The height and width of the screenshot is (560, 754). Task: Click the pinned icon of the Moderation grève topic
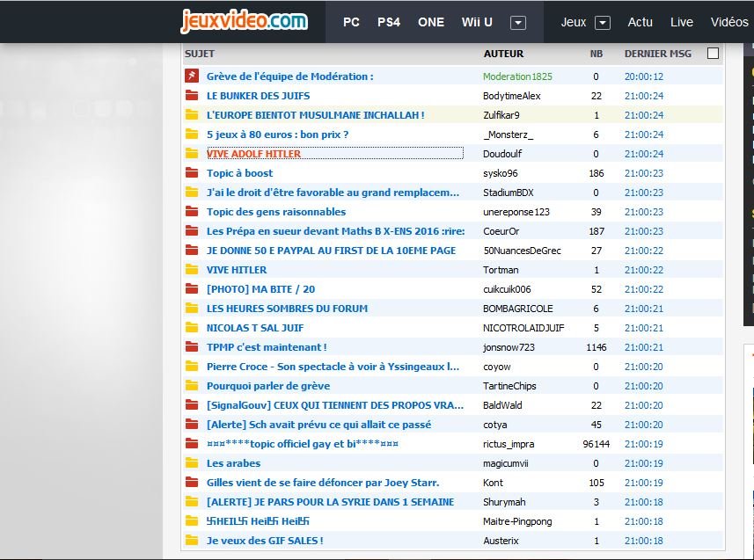pyautogui.click(x=191, y=76)
